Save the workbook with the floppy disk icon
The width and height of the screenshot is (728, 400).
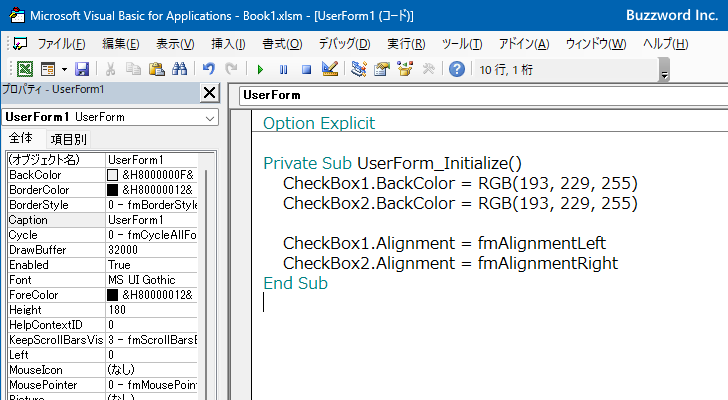(x=82, y=69)
